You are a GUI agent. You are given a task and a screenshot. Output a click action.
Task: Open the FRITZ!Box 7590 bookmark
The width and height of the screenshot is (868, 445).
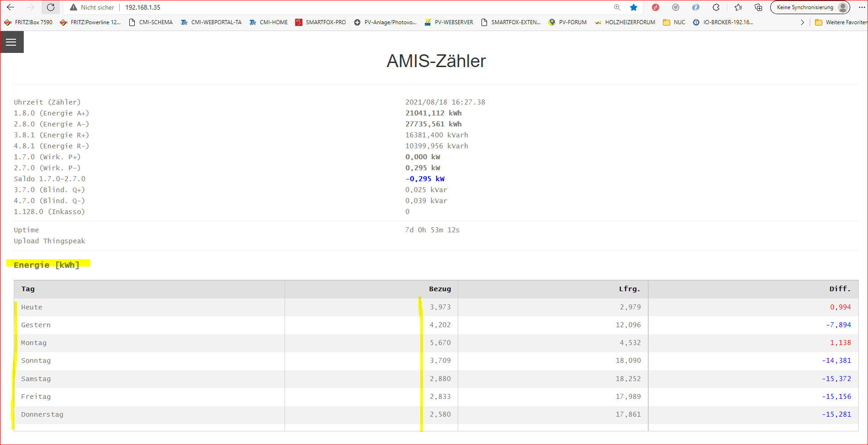[28, 22]
